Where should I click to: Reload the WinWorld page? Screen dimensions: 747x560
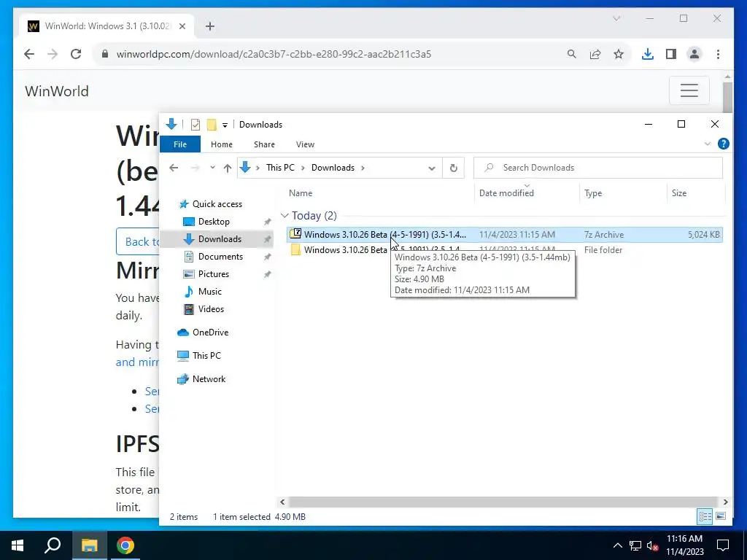tap(76, 54)
